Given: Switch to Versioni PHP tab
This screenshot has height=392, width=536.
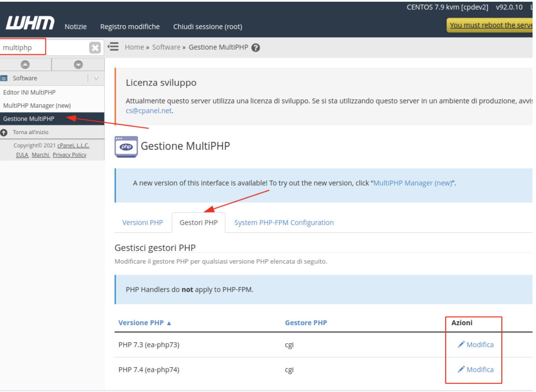Looking at the screenshot, I should tap(143, 223).
